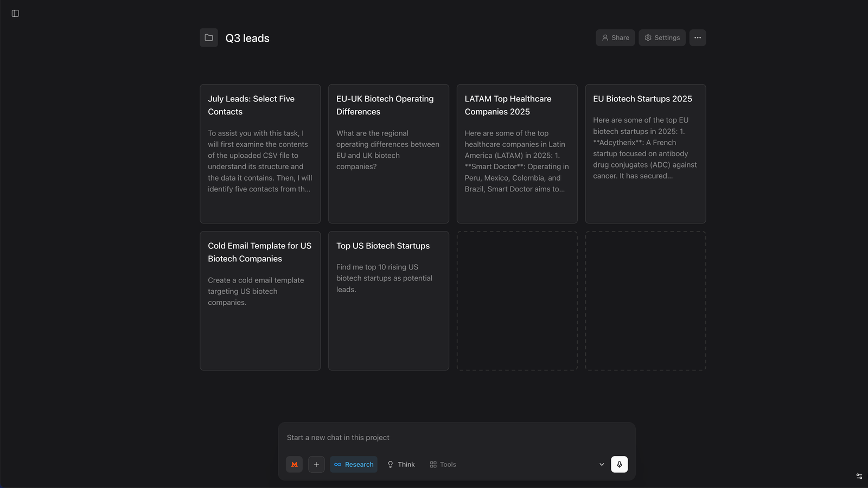
Task: Open the attachment plus menu
Action: pos(316,464)
